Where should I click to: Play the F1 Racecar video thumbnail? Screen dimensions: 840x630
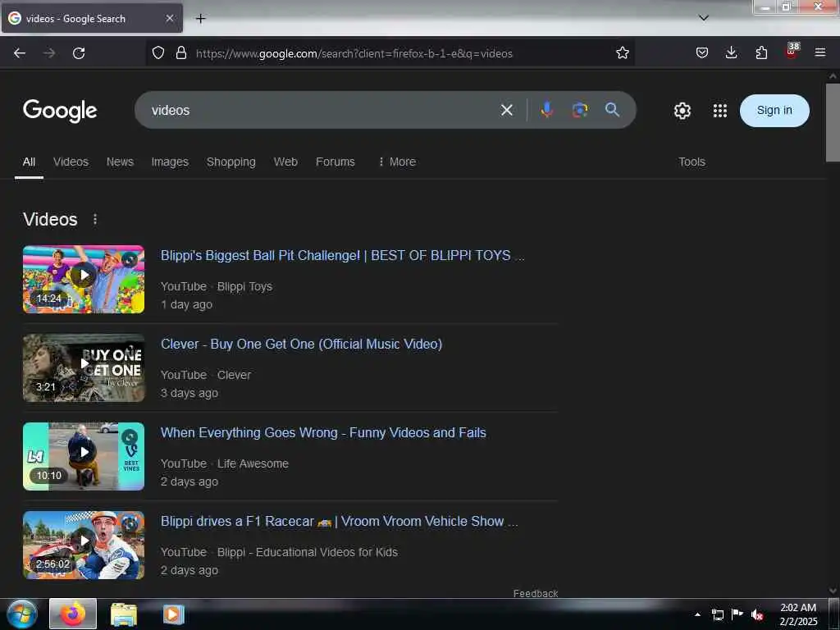[x=84, y=545]
